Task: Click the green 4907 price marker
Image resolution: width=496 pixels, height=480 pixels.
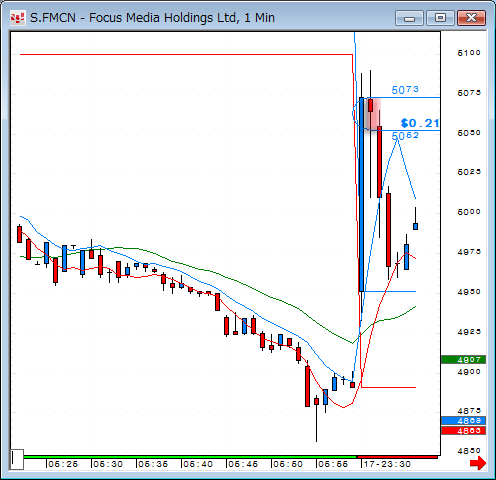Action: 463,360
